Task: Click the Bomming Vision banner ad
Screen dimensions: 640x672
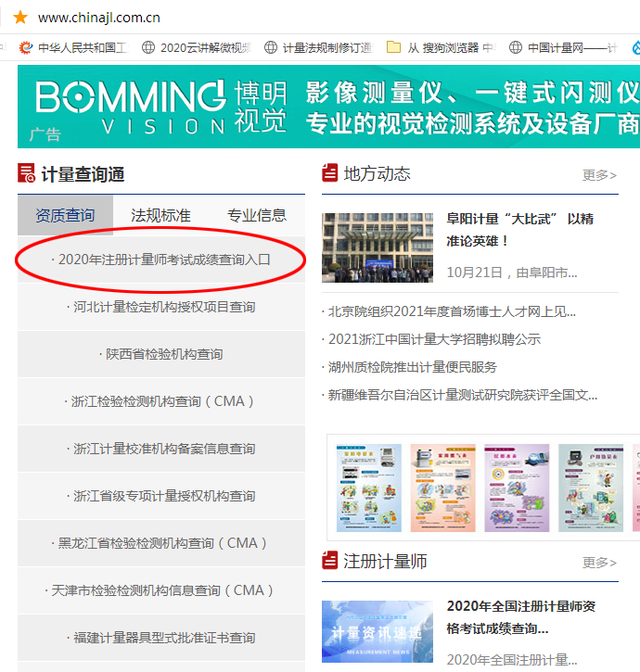Action: [x=328, y=107]
